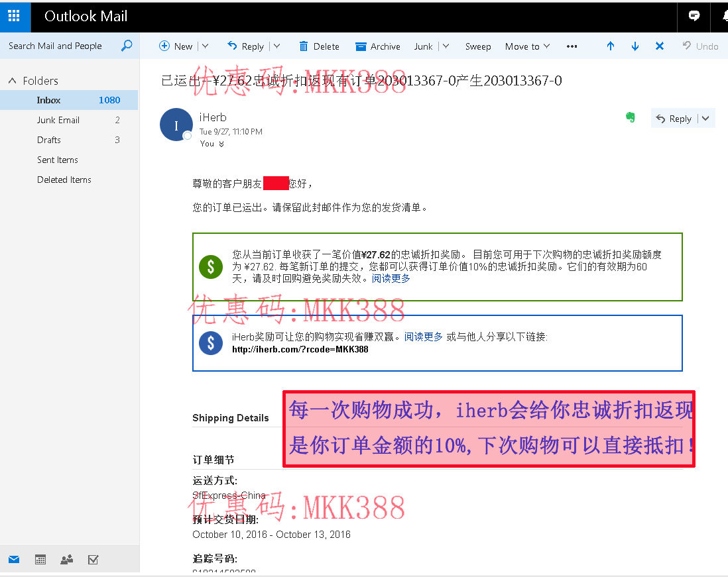This screenshot has height=577, width=728.
Task: Click the iHerb sender avatar
Action: [176, 125]
